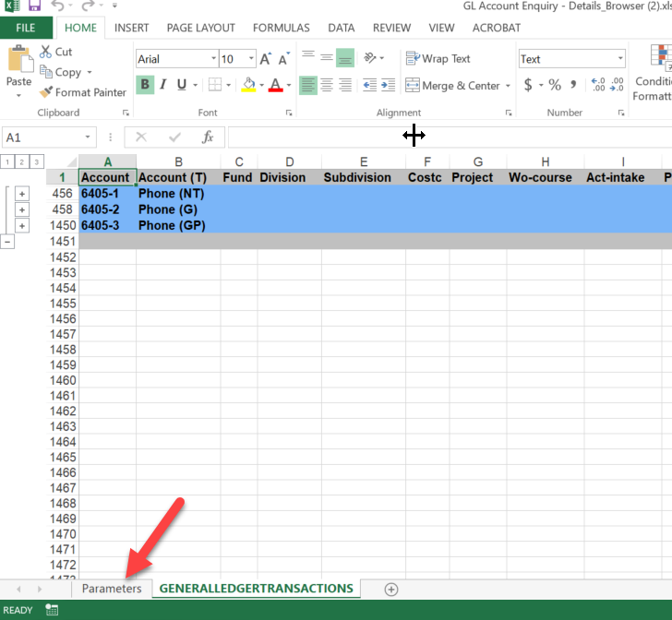Click the Align Right icon
This screenshot has width=672, height=620.
[345, 85]
